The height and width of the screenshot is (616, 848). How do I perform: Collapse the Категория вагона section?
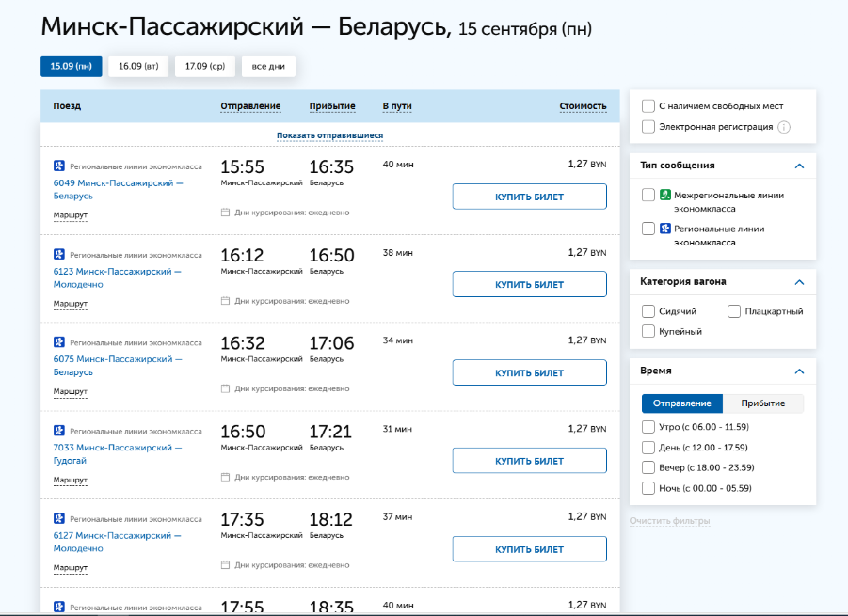pos(799,282)
